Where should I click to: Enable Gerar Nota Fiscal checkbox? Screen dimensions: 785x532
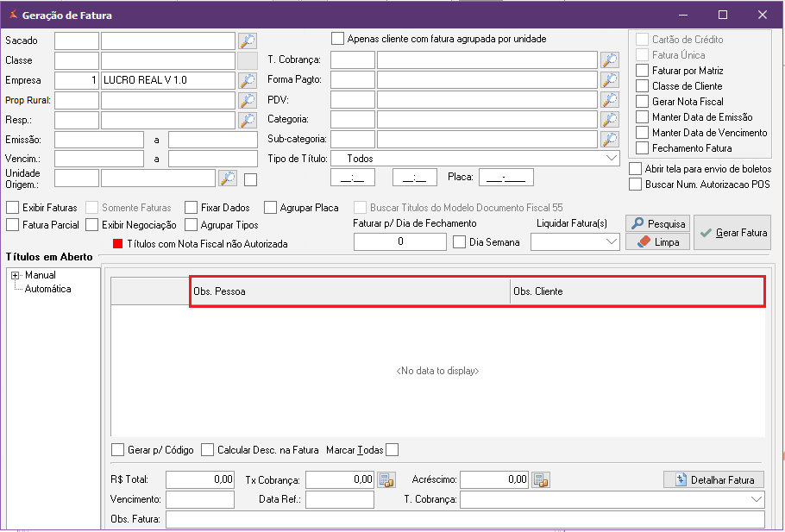[642, 102]
